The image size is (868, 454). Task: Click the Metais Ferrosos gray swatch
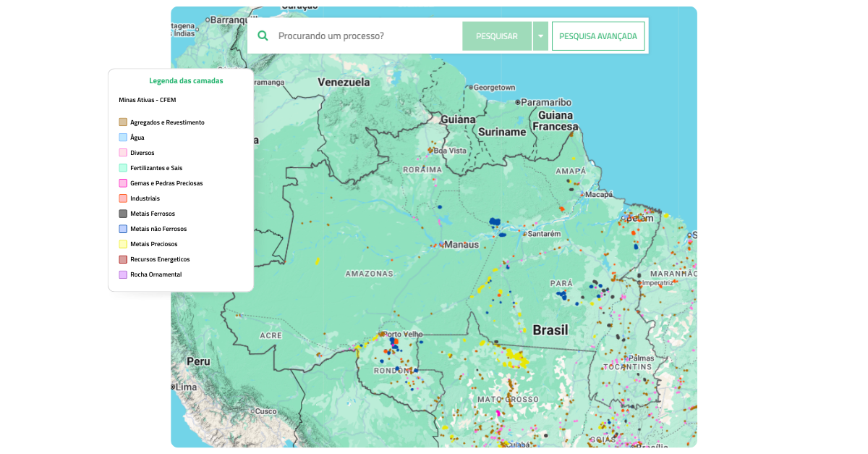pyautogui.click(x=123, y=214)
